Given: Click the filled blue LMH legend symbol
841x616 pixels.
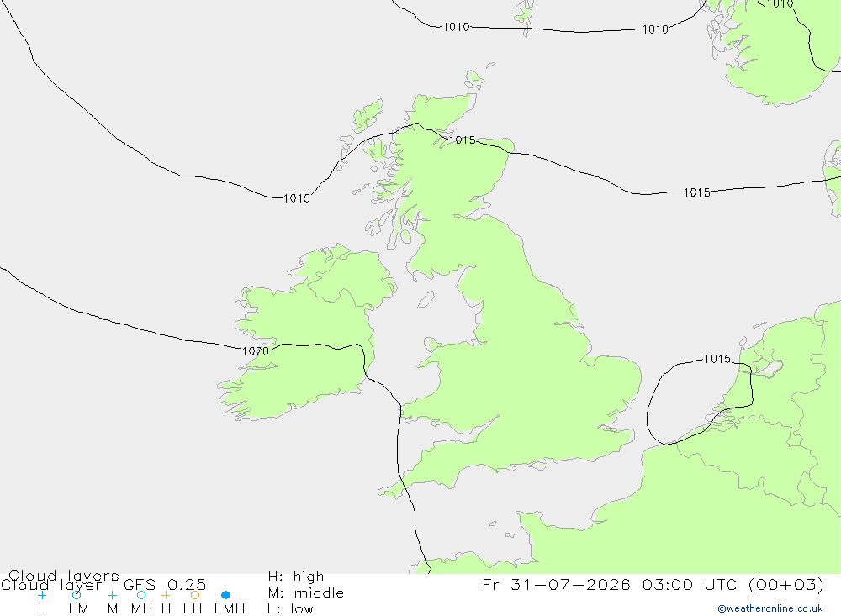Looking at the screenshot, I should point(225,595).
